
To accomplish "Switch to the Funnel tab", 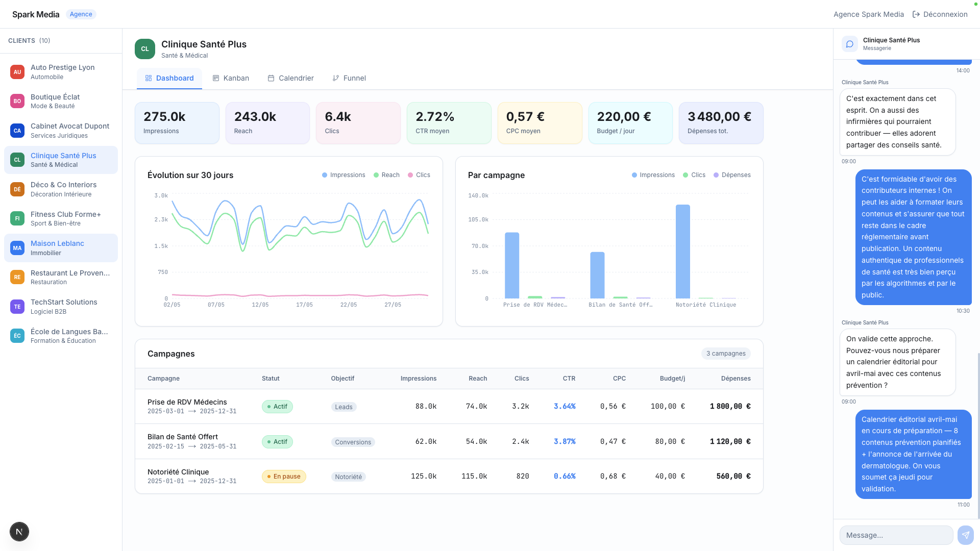I will (x=349, y=78).
